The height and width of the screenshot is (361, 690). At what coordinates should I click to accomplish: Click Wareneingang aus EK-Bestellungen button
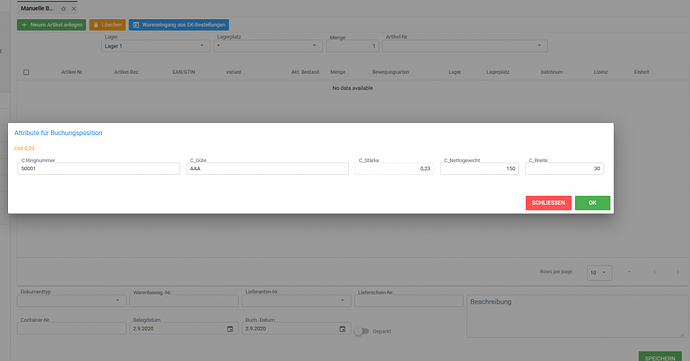pyautogui.click(x=179, y=25)
